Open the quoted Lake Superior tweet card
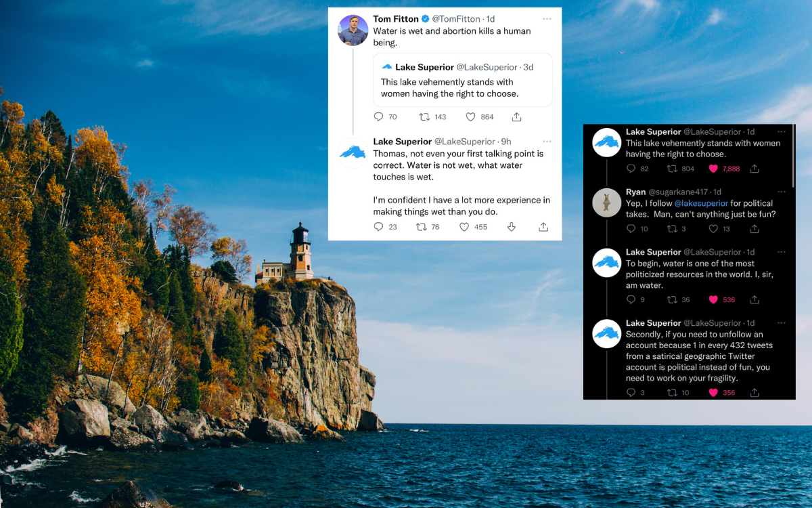This screenshot has height=508, width=812. point(462,80)
